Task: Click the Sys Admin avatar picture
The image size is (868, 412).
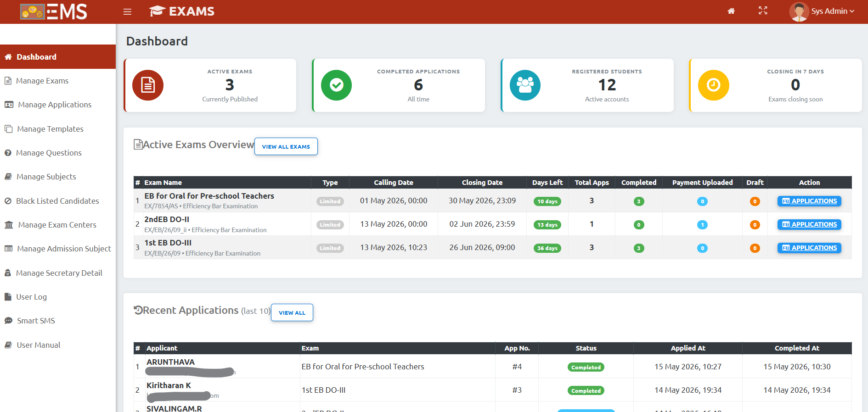Action: [799, 11]
